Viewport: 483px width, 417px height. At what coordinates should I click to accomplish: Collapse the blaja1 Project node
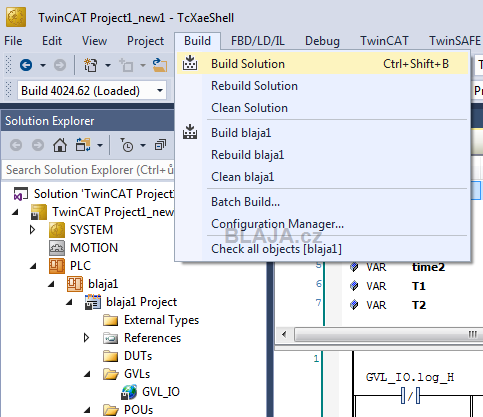pyautogui.click(x=69, y=302)
